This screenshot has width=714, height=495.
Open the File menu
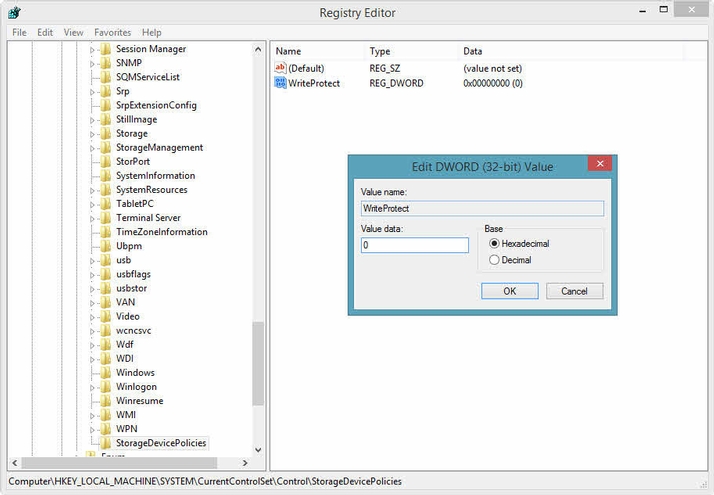[x=19, y=32]
